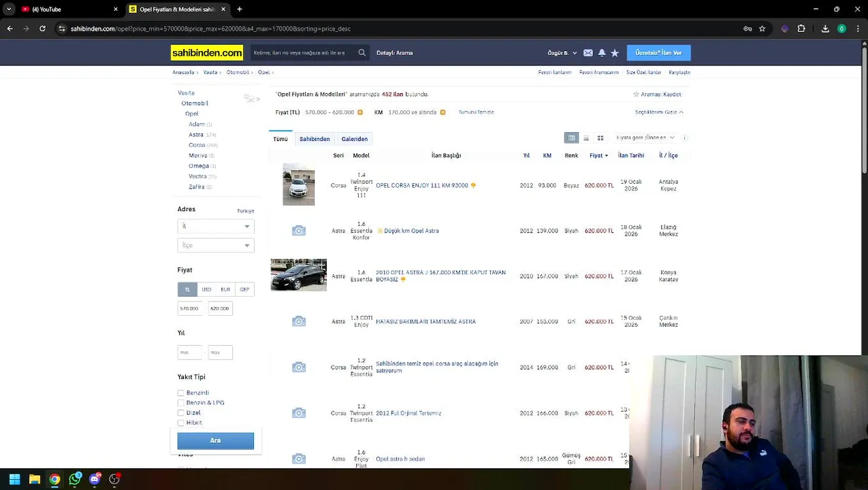Go back in browser history
The height and width of the screenshot is (490, 868).
[x=10, y=29]
